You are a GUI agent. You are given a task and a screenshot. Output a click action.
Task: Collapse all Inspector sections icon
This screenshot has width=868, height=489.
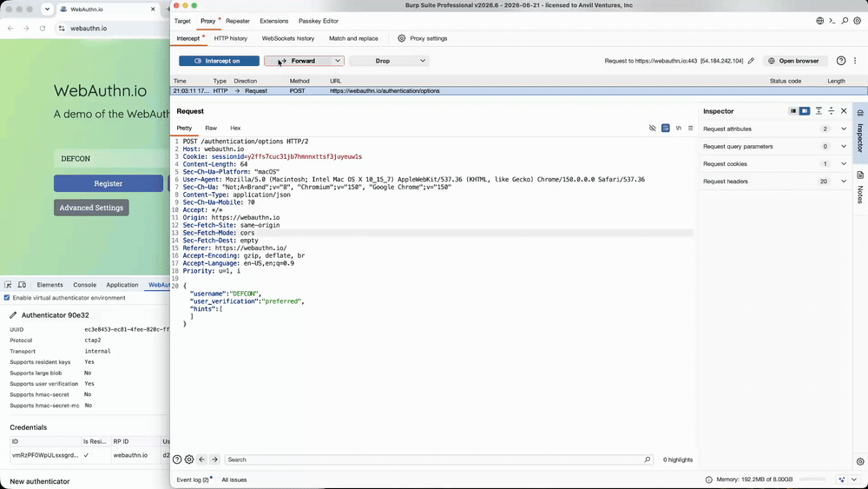click(x=831, y=111)
